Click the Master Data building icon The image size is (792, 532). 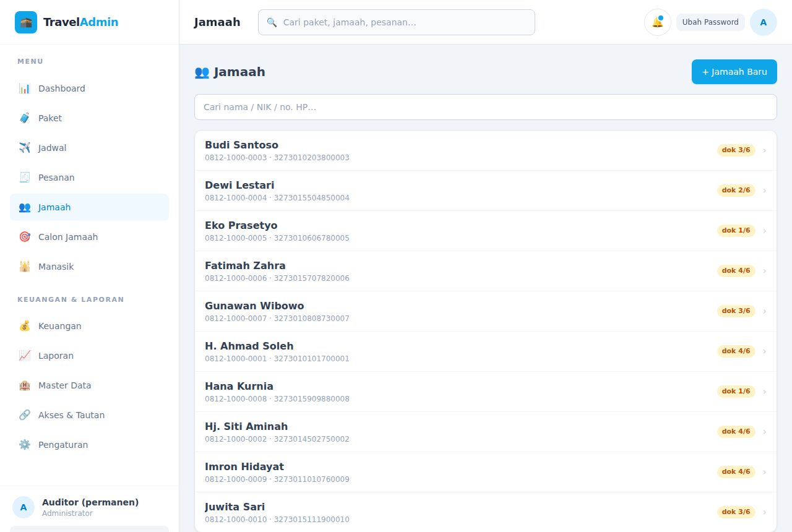coord(25,385)
